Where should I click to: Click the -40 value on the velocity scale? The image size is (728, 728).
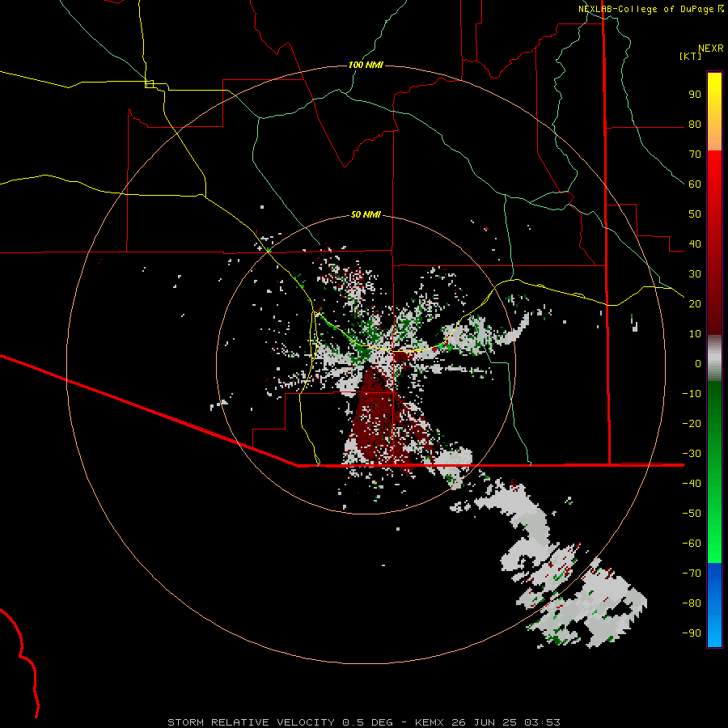coord(692,484)
